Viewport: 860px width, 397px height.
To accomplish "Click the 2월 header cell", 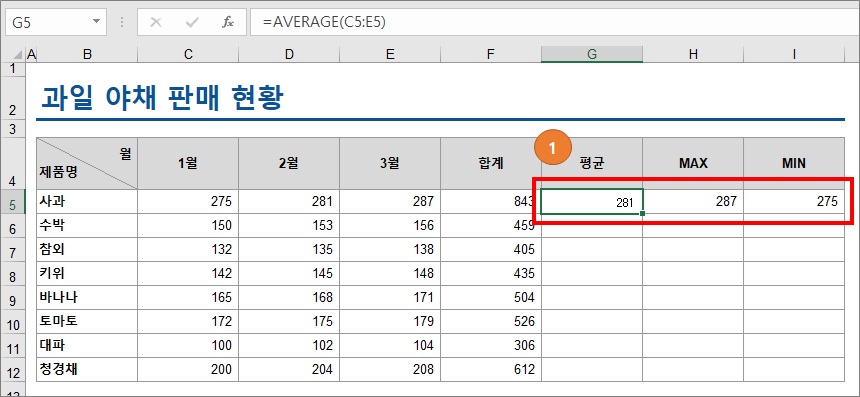I will click(x=289, y=163).
